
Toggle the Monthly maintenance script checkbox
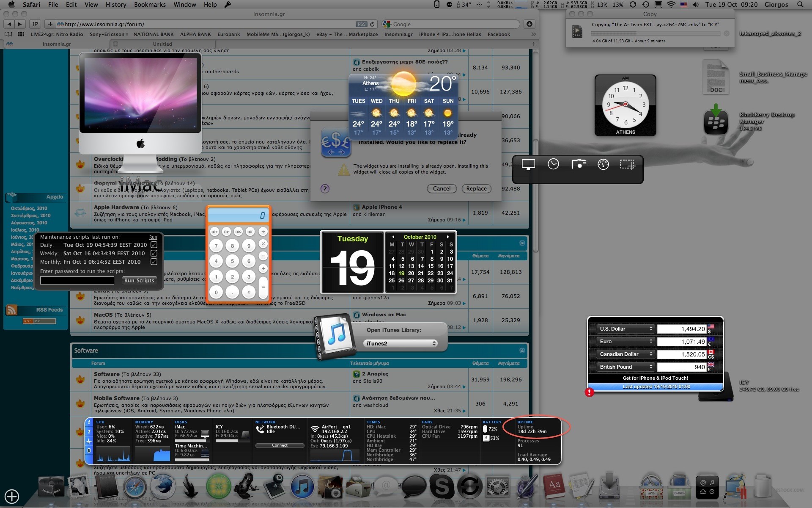click(154, 262)
